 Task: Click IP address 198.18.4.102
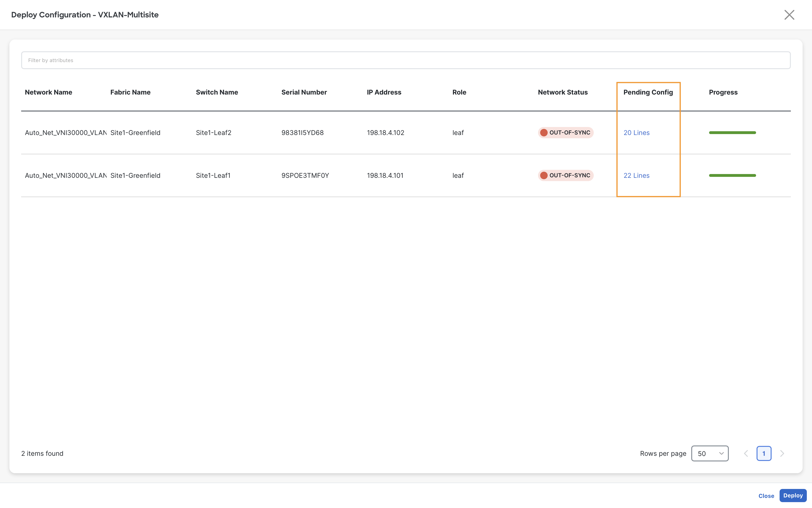point(385,133)
